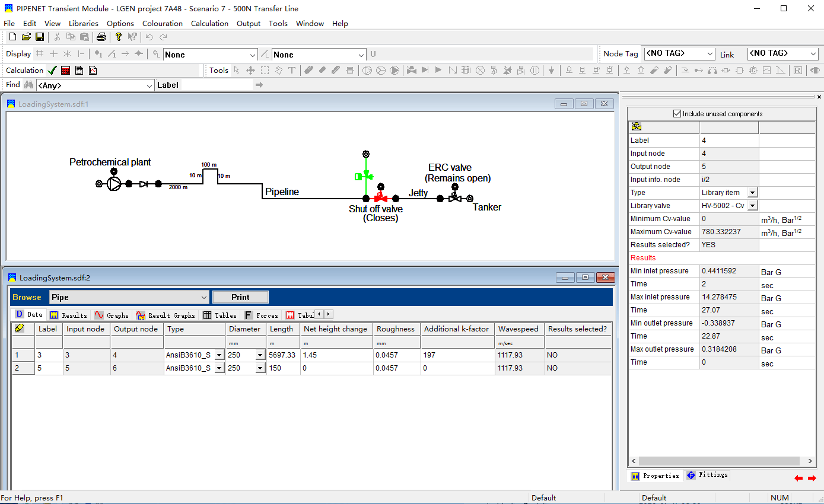Click the New file icon
824x504 pixels.
[x=12, y=37]
